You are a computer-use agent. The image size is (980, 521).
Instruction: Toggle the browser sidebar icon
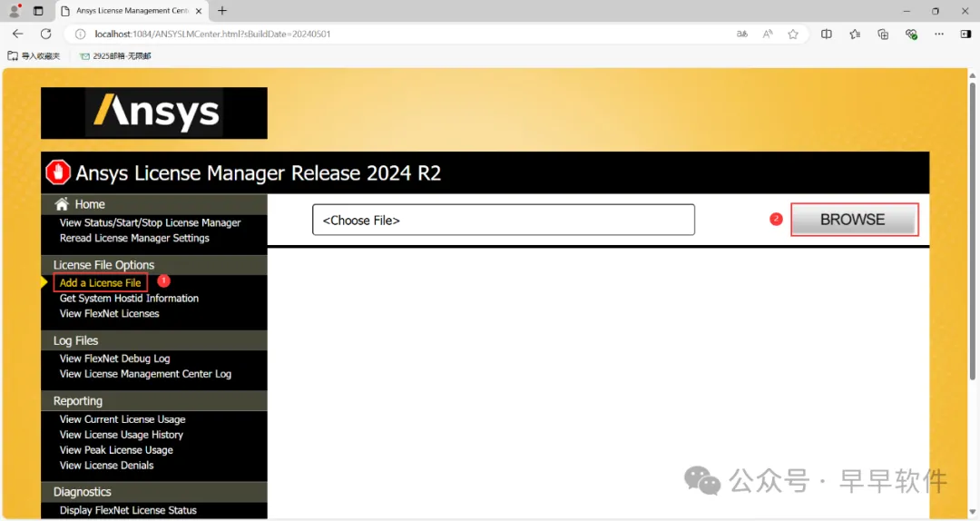click(x=965, y=34)
